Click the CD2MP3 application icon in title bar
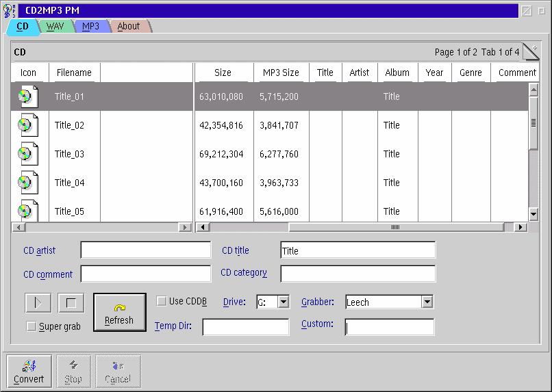This screenshot has width=552, height=392. [10, 10]
